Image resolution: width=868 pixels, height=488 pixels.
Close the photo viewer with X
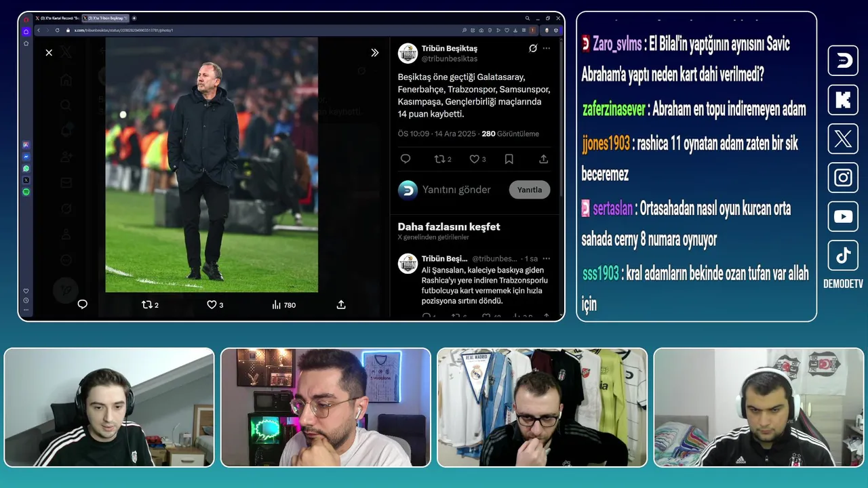click(x=49, y=52)
